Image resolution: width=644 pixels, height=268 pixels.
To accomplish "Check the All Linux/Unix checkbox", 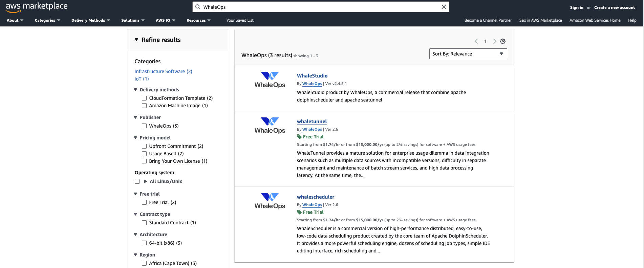I will tap(137, 181).
